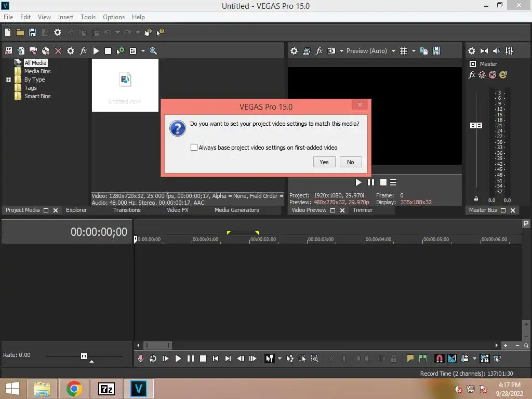Click the Record microphone icon
The image size is (532, 399).
(x=140, y=358)
